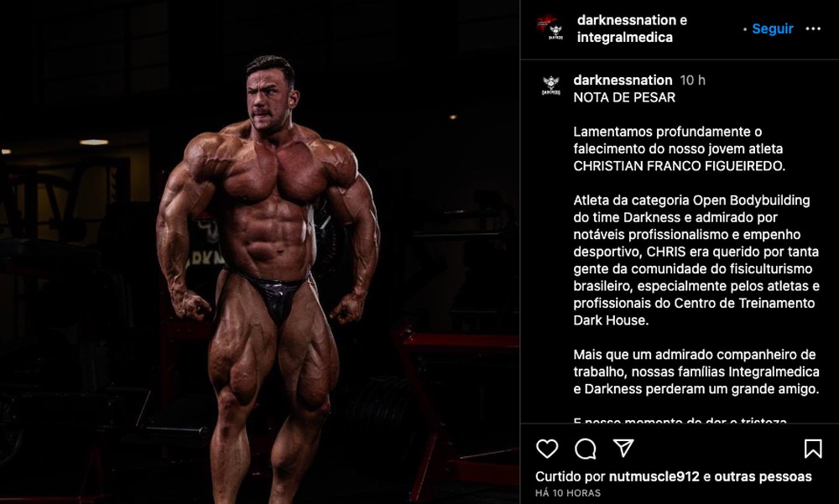Follow the account with Seguir

[x=772, y=29]
